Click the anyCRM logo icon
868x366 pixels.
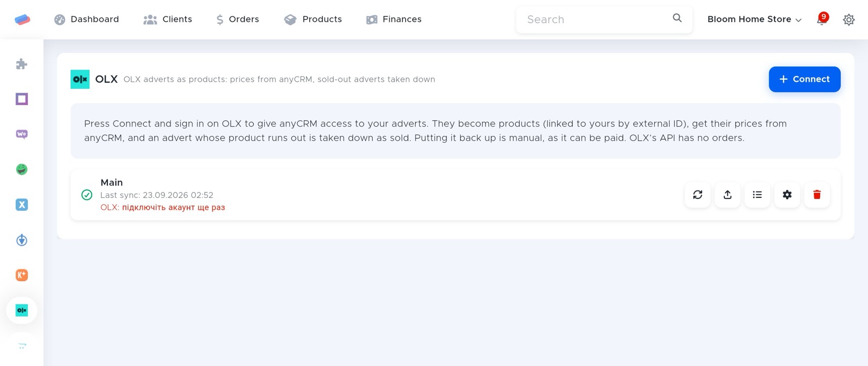pyautogui.click(x=22, y=20)
